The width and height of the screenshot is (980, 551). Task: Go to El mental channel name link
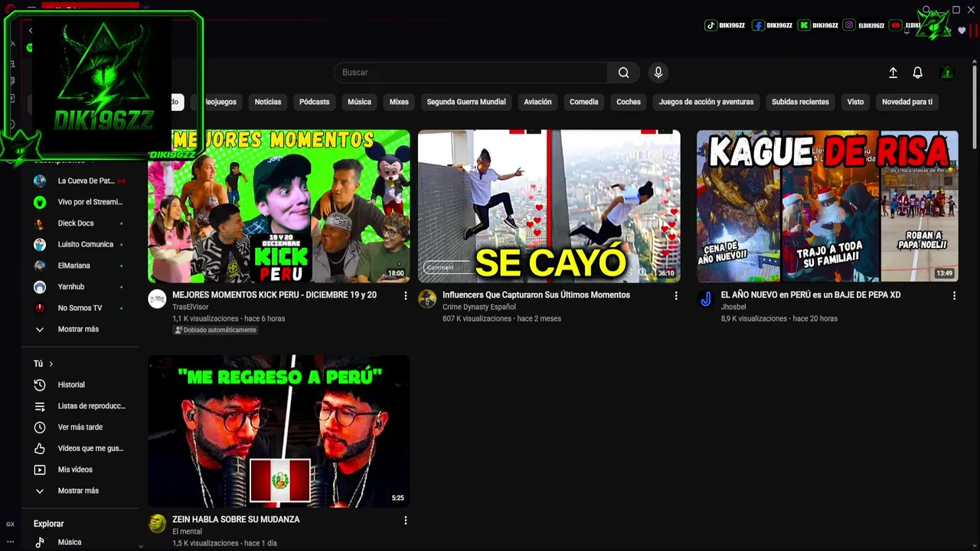(x=187, y=531)
